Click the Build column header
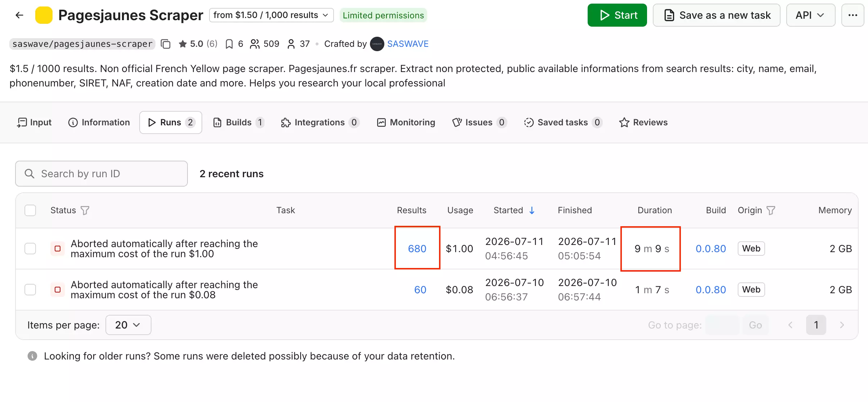The width and height of the screenshot is (868, 402). (716, 210)
